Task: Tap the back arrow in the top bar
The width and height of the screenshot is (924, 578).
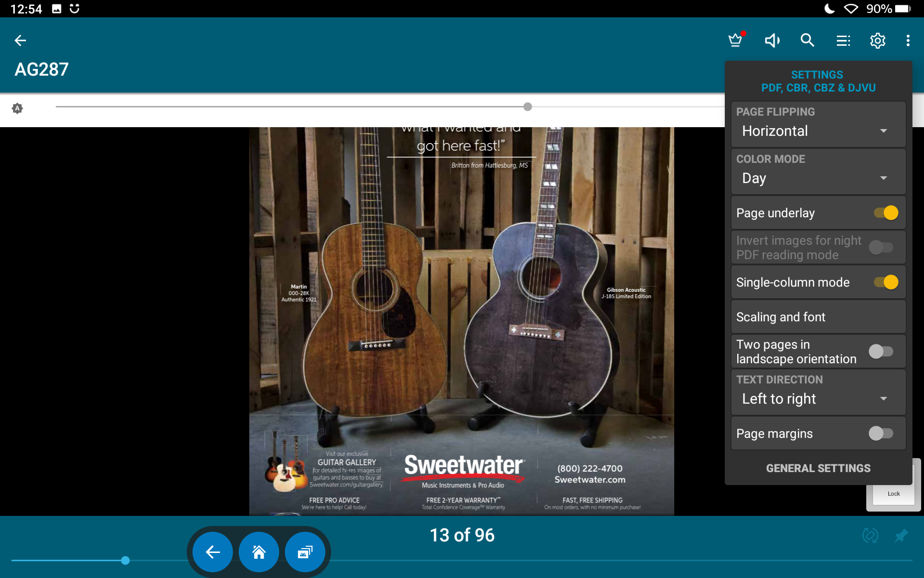Action: pos(20,40)
